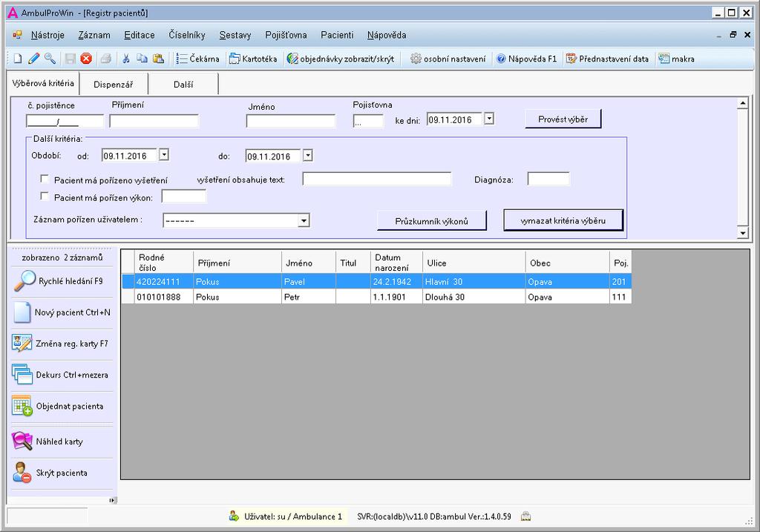Expand the 'Záznam pořízen uživatelem' combo box
The width and height of the screenshot is (760, 532).
tap(304, 221)
